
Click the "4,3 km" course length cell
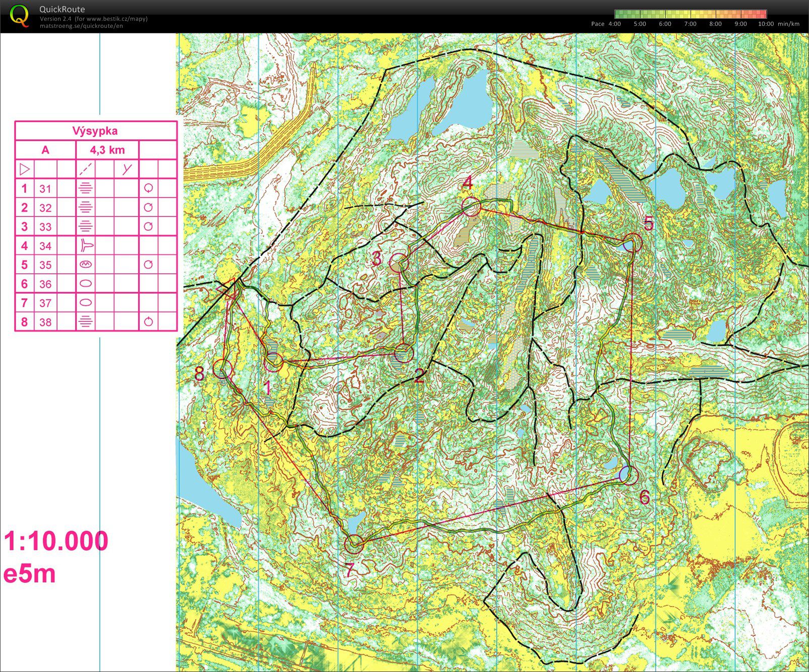tap(107, 150)
